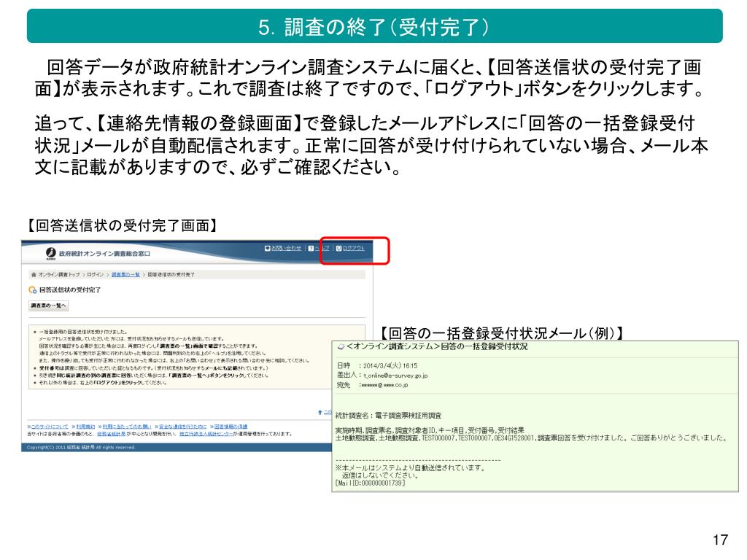Screen dimensions: 747x560
Task: Click the MailID:000000001739 text
Action: (371, 483)
